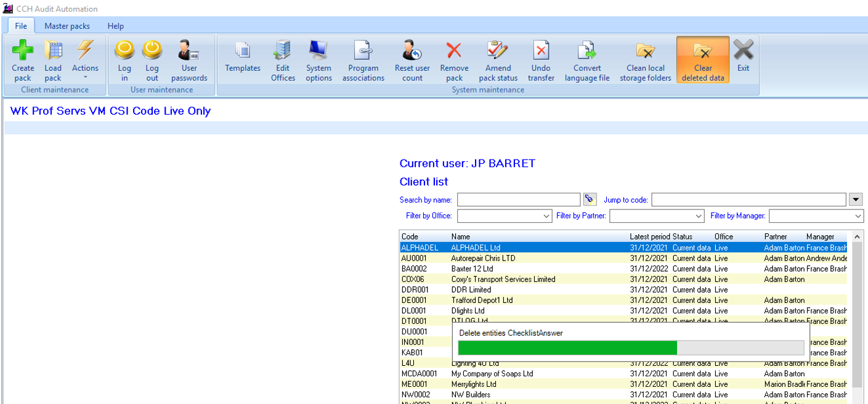
Task: Open the Load pack tool
Action: coord(53,60)
